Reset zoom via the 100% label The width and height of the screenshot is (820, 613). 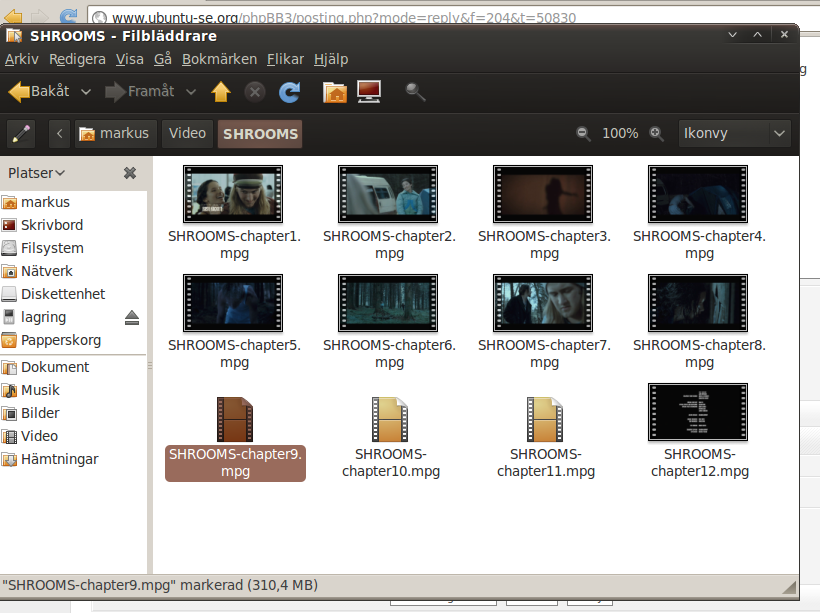coord(620,134)
